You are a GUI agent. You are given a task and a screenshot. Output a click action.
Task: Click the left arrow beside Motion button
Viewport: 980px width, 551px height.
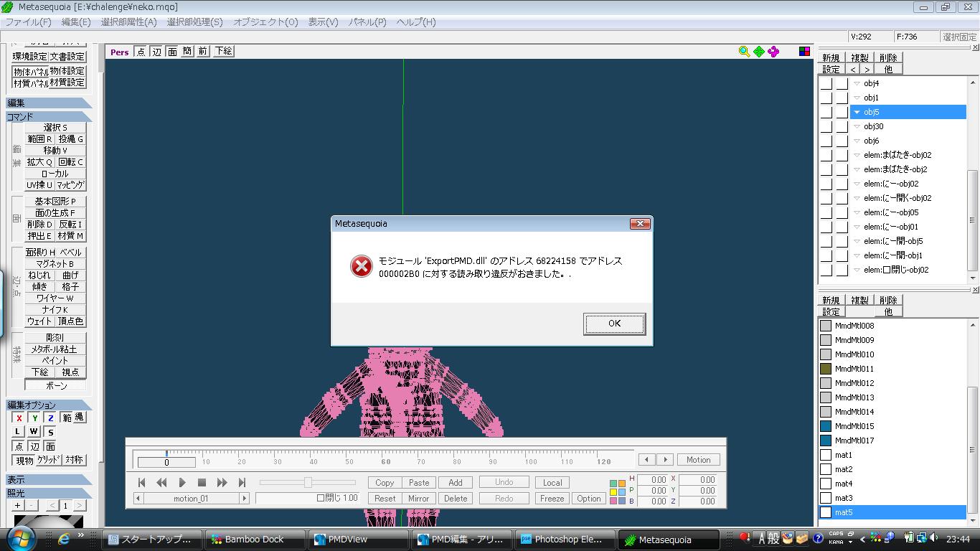[647, 460]
